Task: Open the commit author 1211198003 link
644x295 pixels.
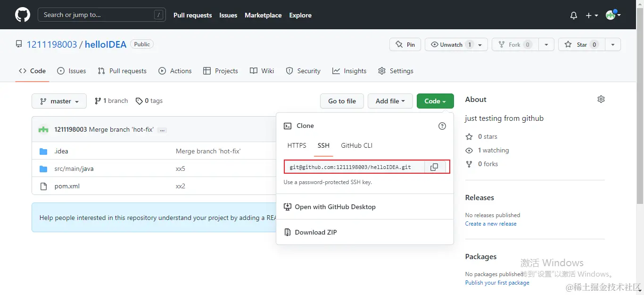Action: click(71, 129)
